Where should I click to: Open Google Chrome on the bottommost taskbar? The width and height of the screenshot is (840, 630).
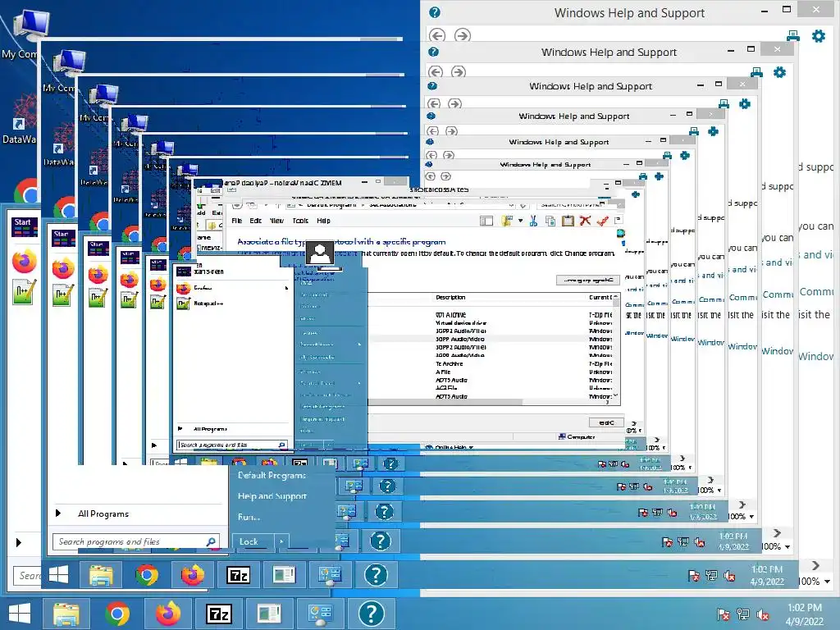pos(117,614)
